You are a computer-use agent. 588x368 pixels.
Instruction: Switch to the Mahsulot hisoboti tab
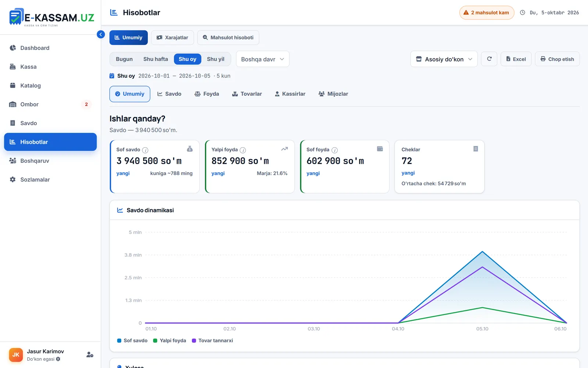click(x=228, y=38)
